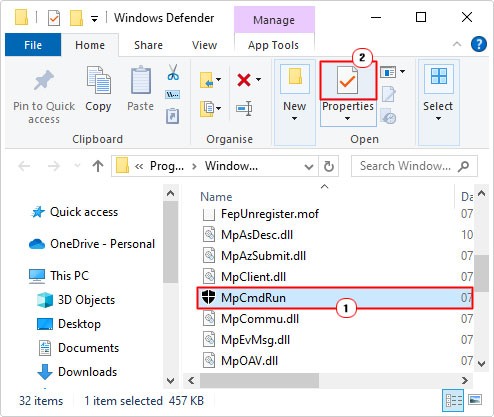494x417 pixels.
Task: Click the Back navigation arrow
Action: coord(24,166)
